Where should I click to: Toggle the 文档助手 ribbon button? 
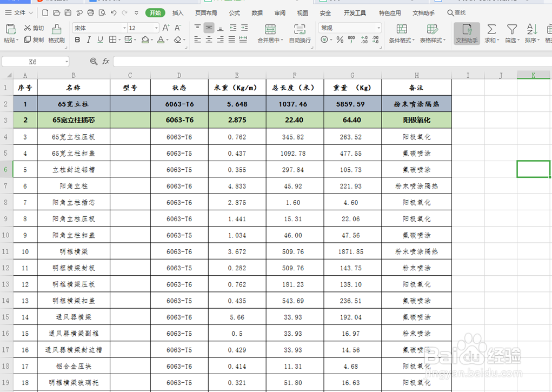coord(467,34)
